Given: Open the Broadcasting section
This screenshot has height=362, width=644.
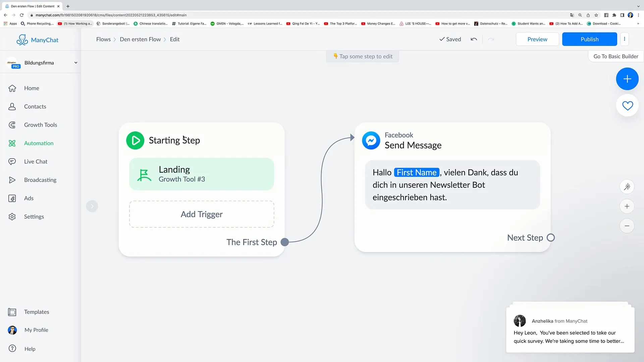Looking at the screenshot, I should pos(40,180).
